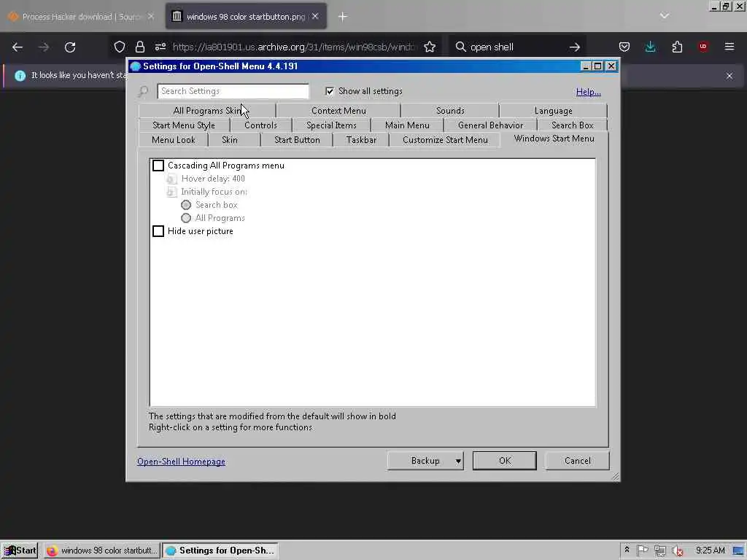Click the Cancel button
This screenshot has width=747, height=560.
[578, 461]
